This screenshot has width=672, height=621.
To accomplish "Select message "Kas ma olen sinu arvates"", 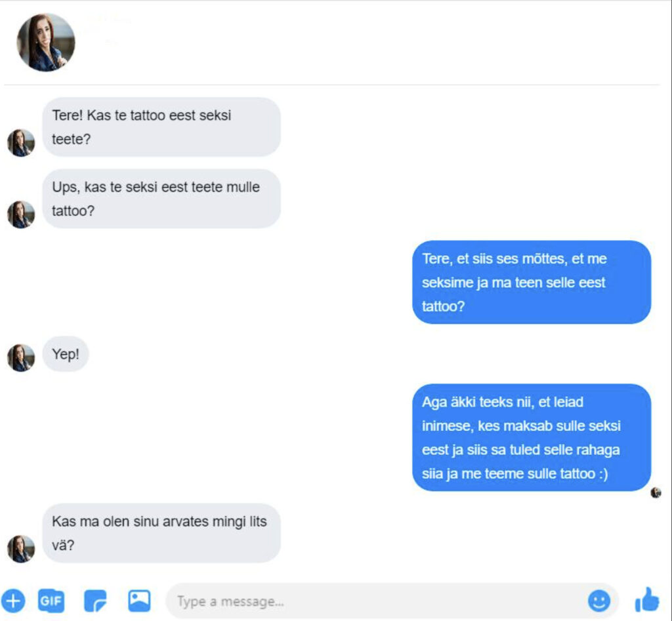I will pyautogui.click(x=161, y=533).
